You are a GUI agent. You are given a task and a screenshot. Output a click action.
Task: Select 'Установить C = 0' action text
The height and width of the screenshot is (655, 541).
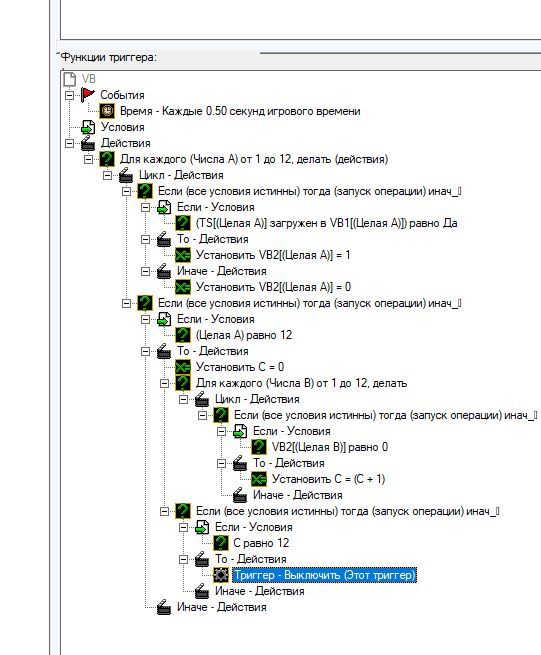click(x=240, y=367)
